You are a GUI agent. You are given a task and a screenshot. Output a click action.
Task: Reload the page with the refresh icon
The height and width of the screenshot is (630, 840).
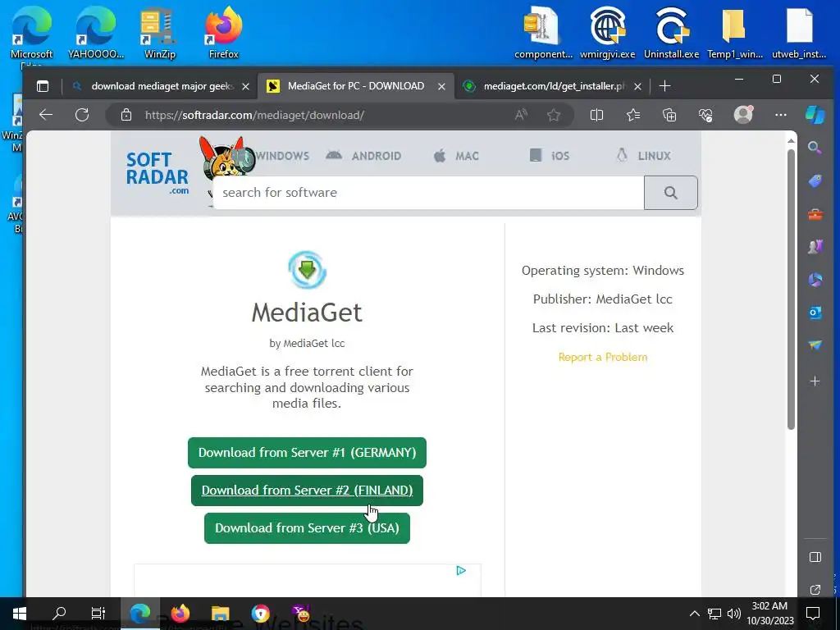point(82,115)
